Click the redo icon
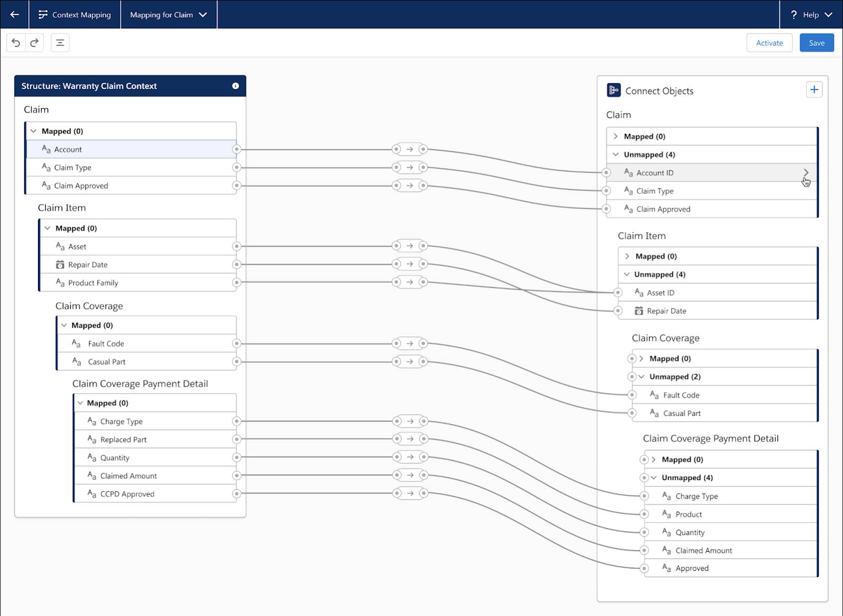Viewport: 843px width, 616px height. (x=34, y=43)
